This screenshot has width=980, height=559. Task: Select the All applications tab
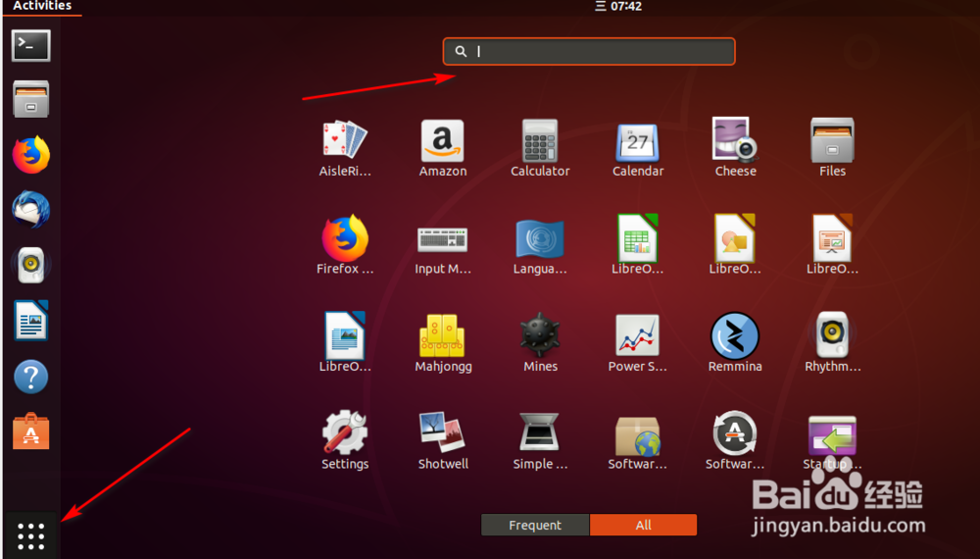coord(643,526)
